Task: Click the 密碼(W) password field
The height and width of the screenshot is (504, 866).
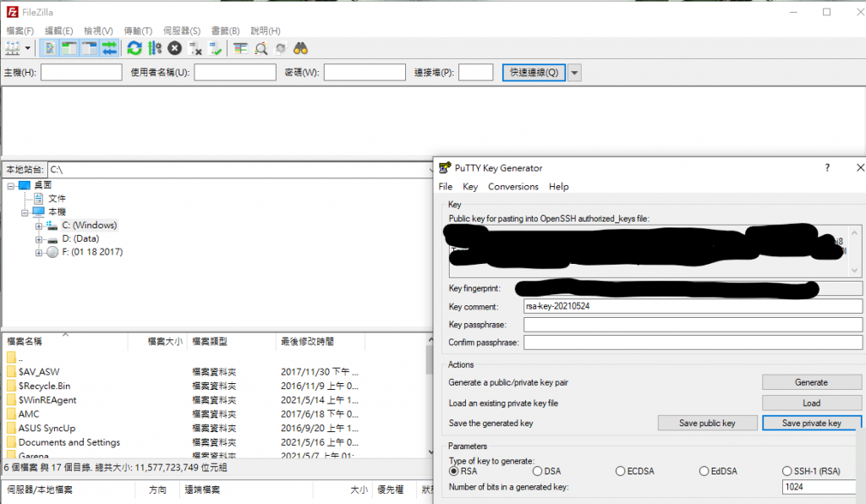Action: pos(364,73)
